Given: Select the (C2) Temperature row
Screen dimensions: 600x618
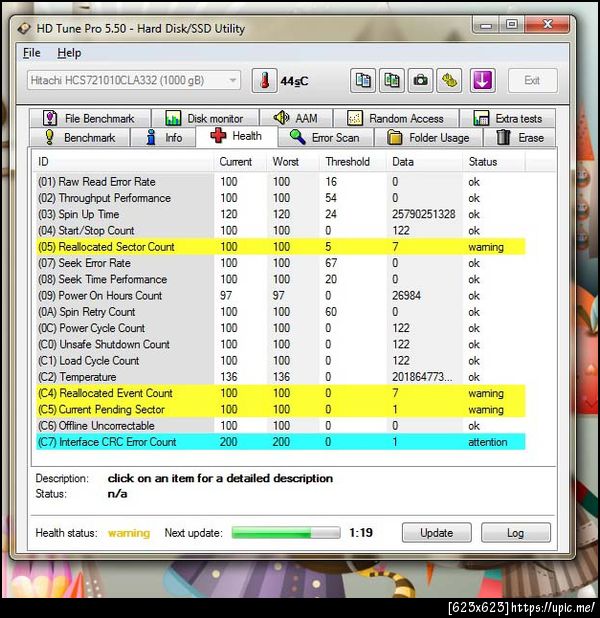Looking at the screenshot, I should pyautogui.click(x=281, y=377).
